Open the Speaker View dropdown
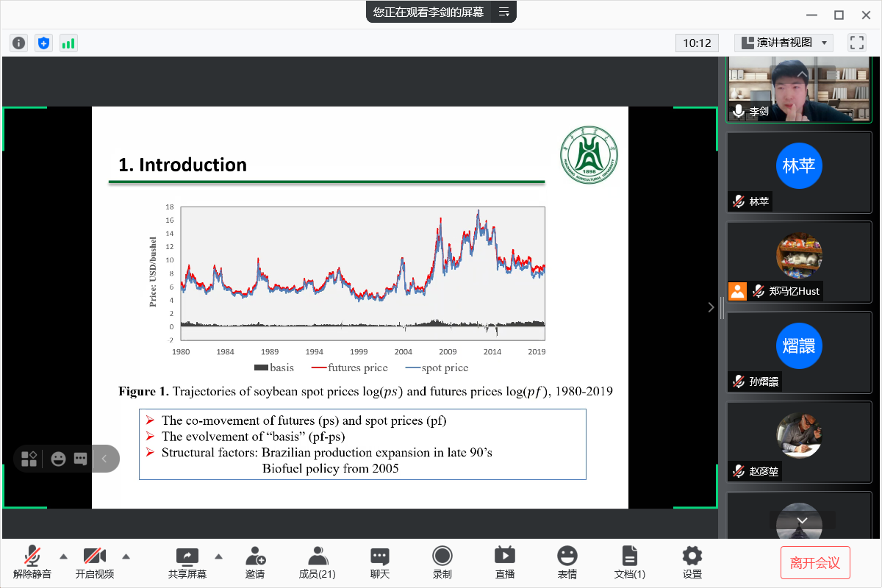 [784, 43]
